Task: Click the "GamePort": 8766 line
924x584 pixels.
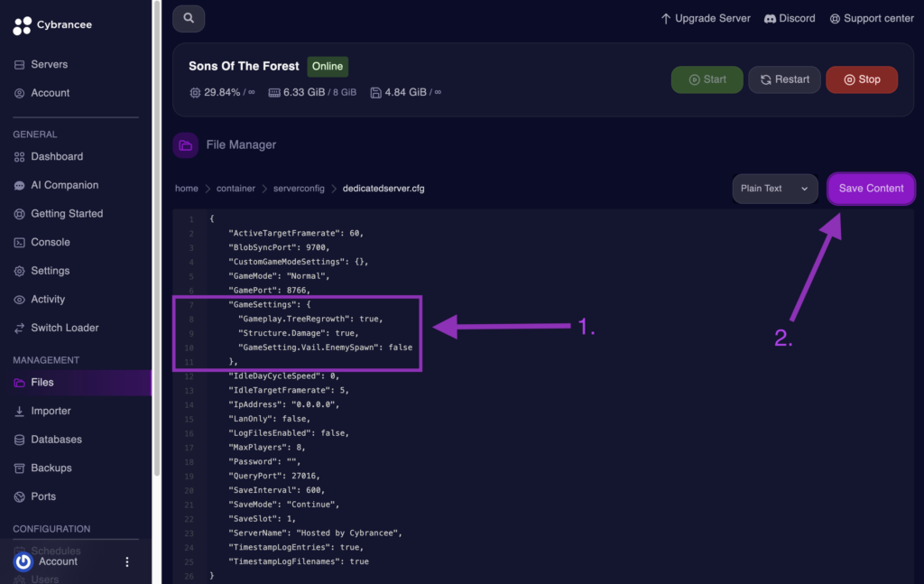Action: pyautogui.click(x=269, y=290)
